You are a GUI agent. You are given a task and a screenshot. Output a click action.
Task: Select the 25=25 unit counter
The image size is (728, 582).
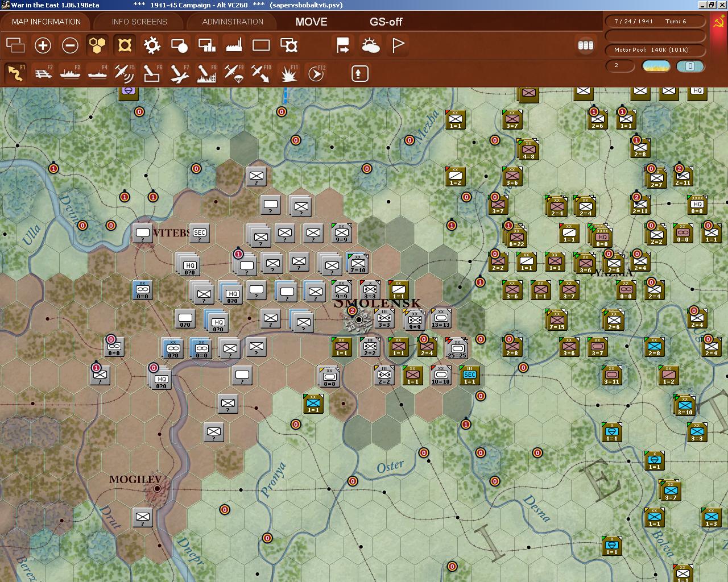click(x=456, y=347)
